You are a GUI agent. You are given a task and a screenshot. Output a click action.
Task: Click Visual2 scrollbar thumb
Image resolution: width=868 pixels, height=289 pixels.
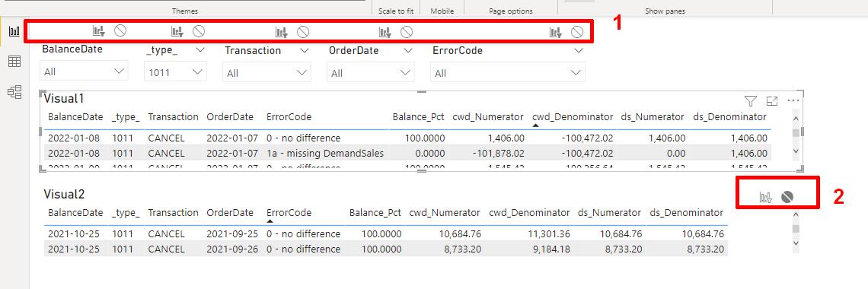pos(796,229)
